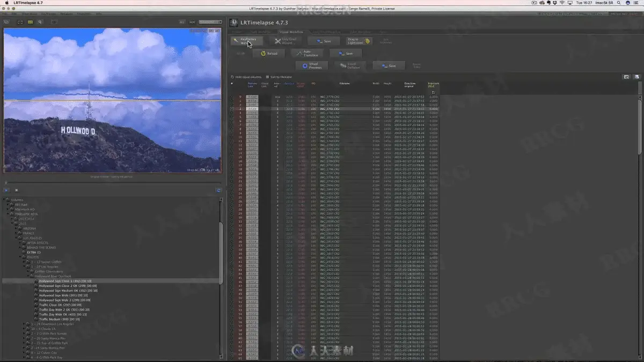Click the fit-to-frame icon above preview

click(x=20, y=22)
